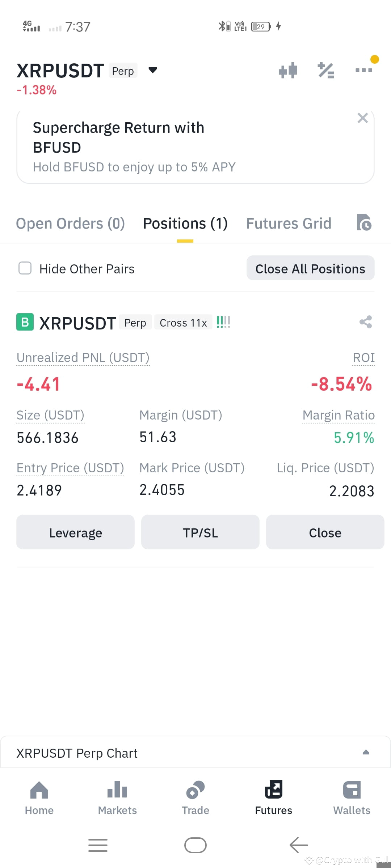Open order history clock icon
391x868 pixels.
(x=364, y=222)
